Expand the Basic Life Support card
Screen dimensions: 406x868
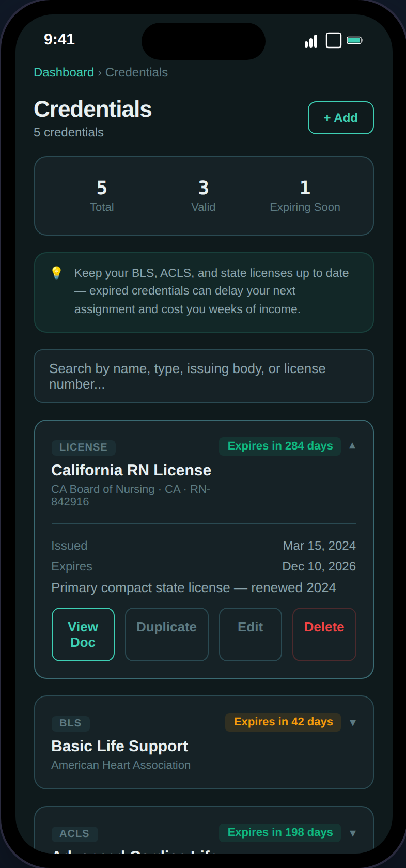pos(352,722)
